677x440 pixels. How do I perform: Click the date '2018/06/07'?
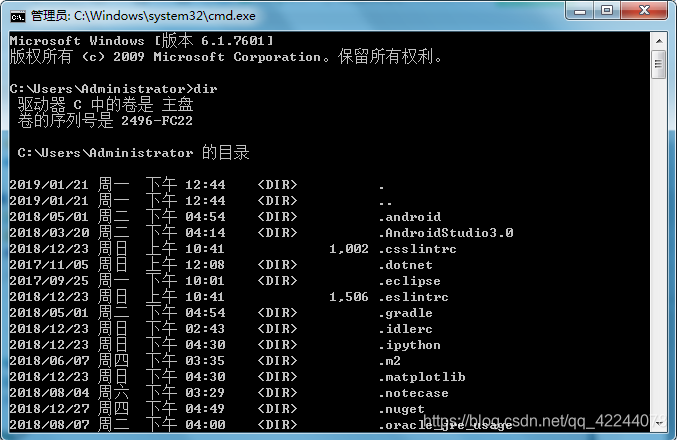coord(49,361)
